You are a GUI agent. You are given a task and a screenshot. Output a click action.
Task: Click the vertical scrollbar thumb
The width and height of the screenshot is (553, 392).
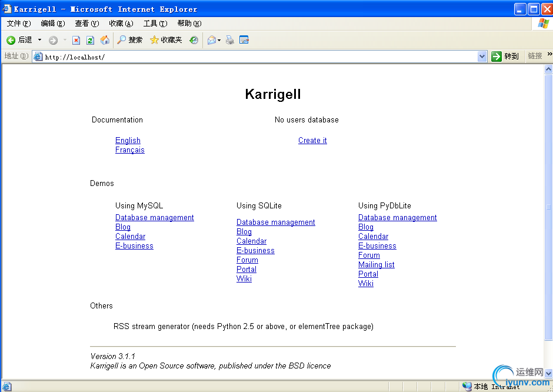click(x=548, y=207)
